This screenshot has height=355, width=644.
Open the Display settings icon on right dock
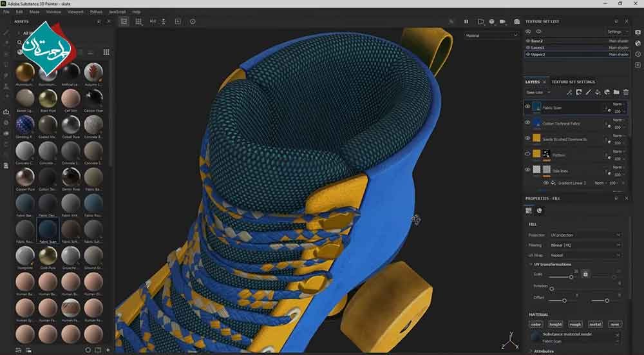[x=638, y=32]
